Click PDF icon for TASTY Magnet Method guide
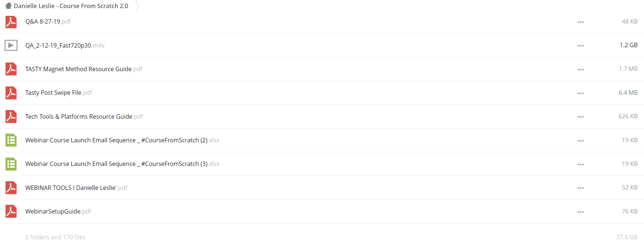 pyautogui.click(x=11, y=69)
